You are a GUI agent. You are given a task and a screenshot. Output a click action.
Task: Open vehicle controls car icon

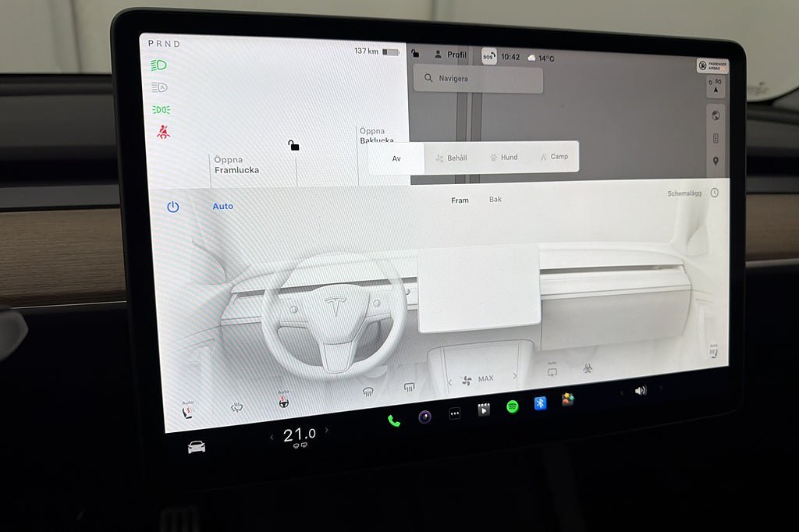(197, 447)
